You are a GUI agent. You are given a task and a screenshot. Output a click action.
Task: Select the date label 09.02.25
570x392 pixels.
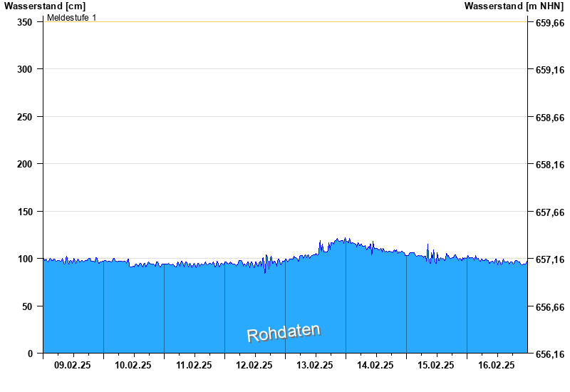(x=73, y=365)
